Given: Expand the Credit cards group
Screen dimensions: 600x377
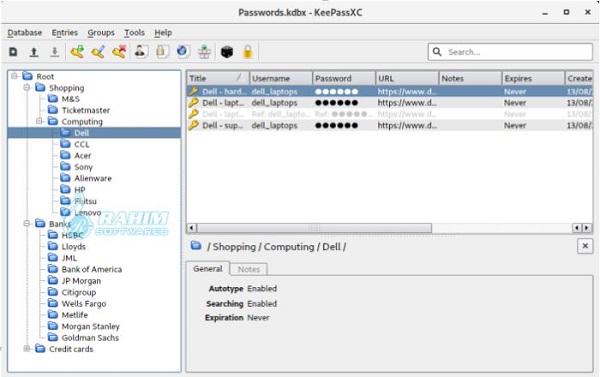Looking at the screenshot, I should pyautogui.click(x=27, y=349).
